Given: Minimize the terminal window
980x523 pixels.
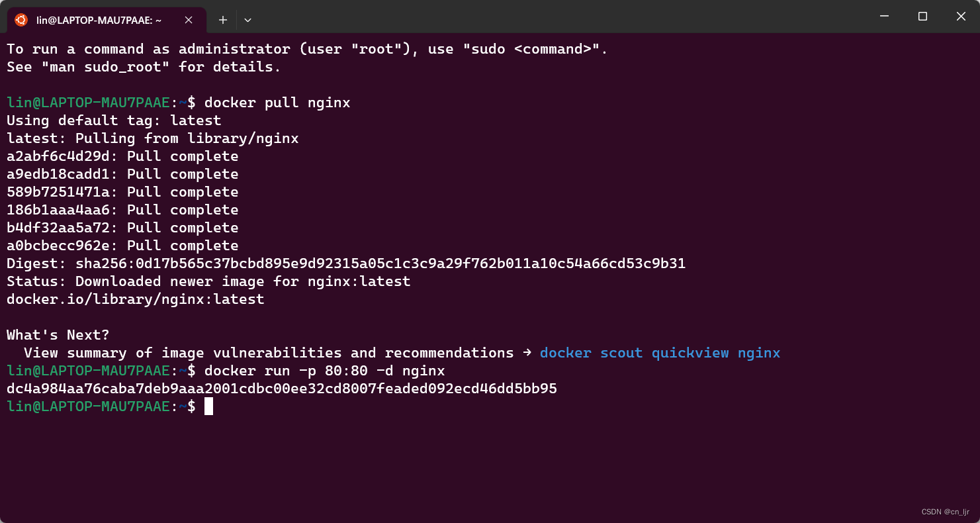Looking at the screenshot, I should (x=884, y=16).
